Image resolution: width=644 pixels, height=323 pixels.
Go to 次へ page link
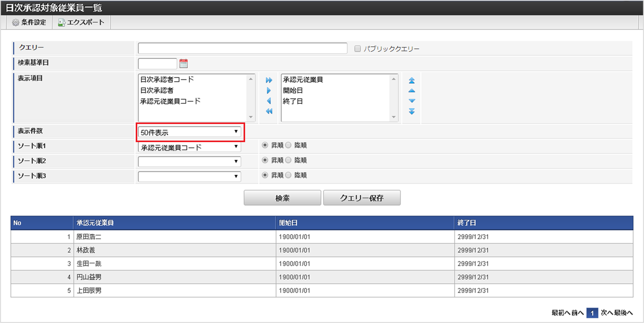[607, 313]
